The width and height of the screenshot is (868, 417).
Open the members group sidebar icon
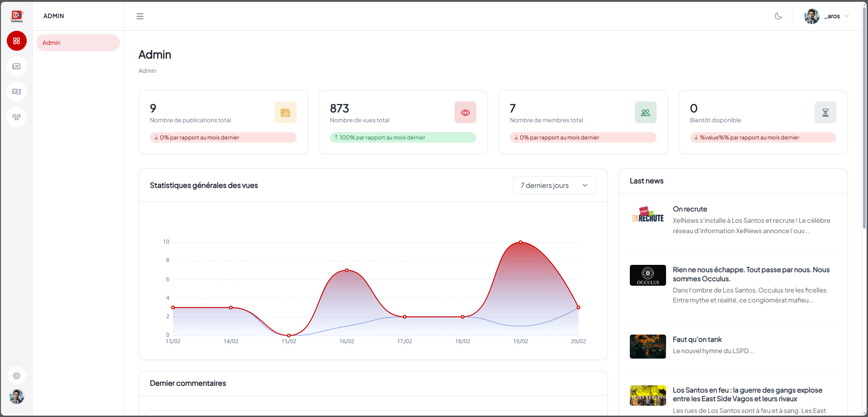(17, 117)
